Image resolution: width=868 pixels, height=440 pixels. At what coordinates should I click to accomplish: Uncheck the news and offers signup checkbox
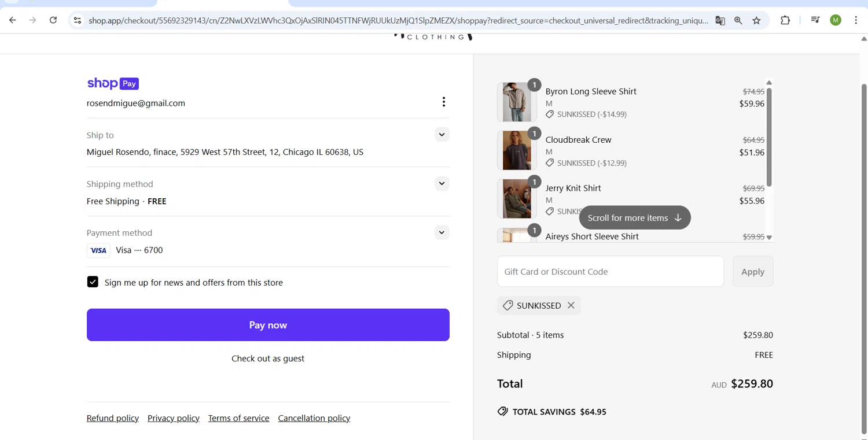[93, 282]
